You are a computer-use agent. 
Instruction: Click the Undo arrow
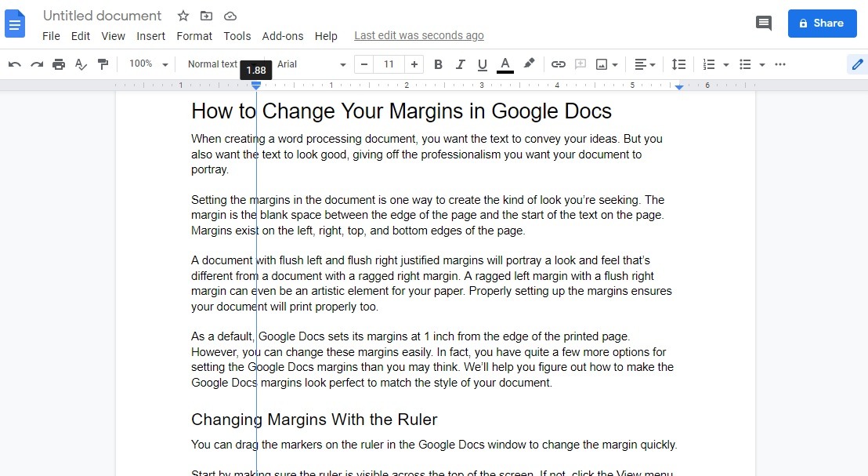(15, 64)
